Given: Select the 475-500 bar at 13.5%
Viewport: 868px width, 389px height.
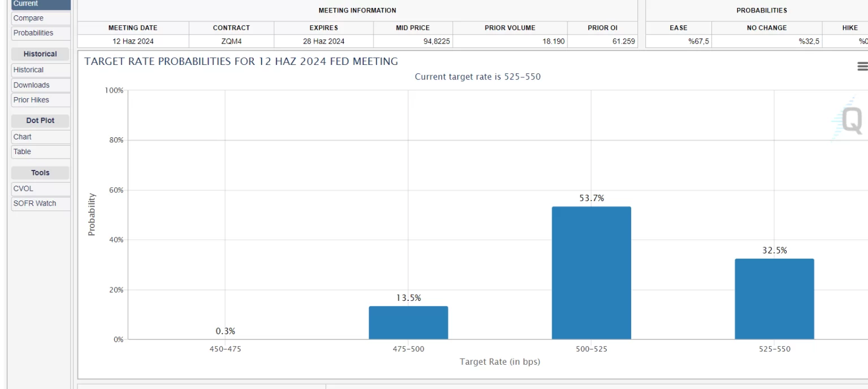Looking at the screenshot, I should (408, 322).
